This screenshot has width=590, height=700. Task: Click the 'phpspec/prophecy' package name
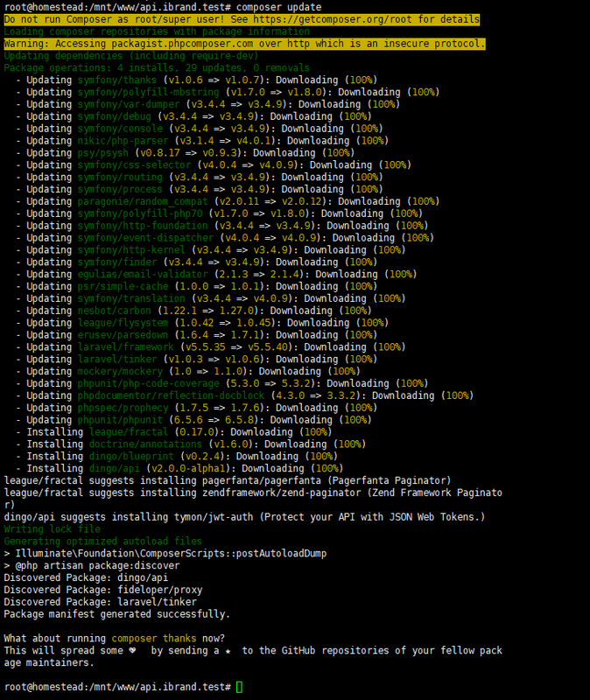pyautogui.click(x=123, y=408)
